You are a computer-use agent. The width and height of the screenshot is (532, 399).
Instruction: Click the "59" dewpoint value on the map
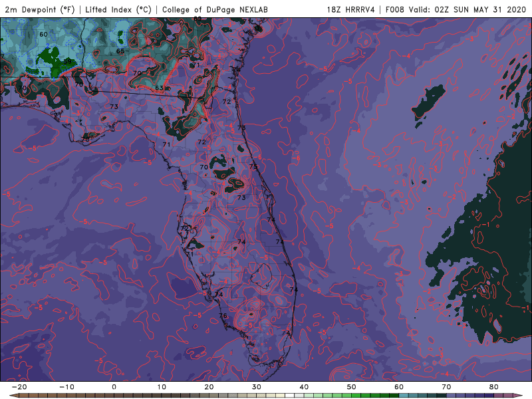[x=68, y=61]
